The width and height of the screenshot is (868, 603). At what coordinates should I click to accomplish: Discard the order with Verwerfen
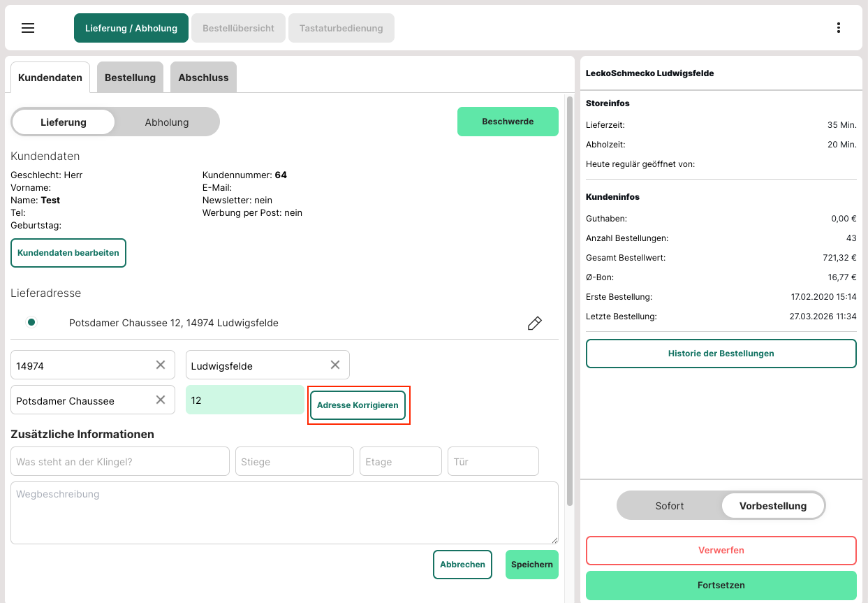[x=721, y=551]
